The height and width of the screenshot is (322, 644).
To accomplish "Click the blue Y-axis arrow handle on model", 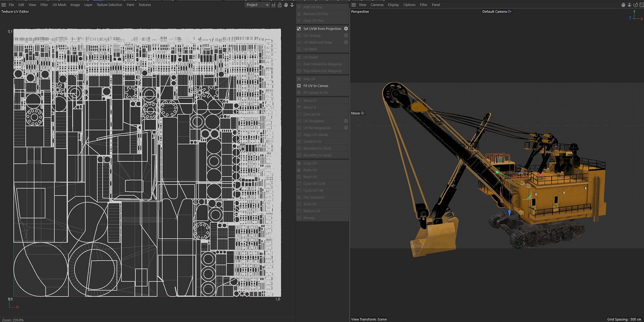I will point(509,213).
